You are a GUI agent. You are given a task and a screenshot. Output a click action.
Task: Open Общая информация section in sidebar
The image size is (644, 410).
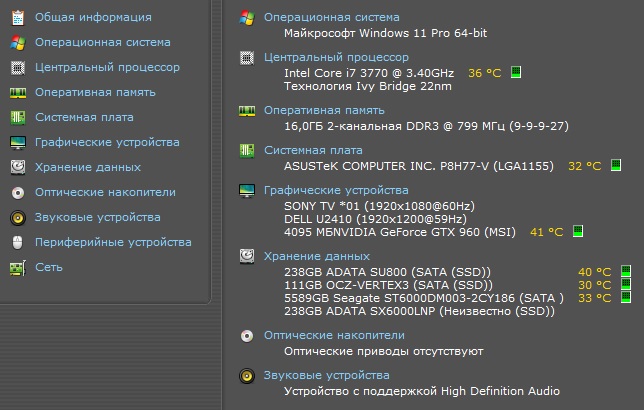coord(93,17)
